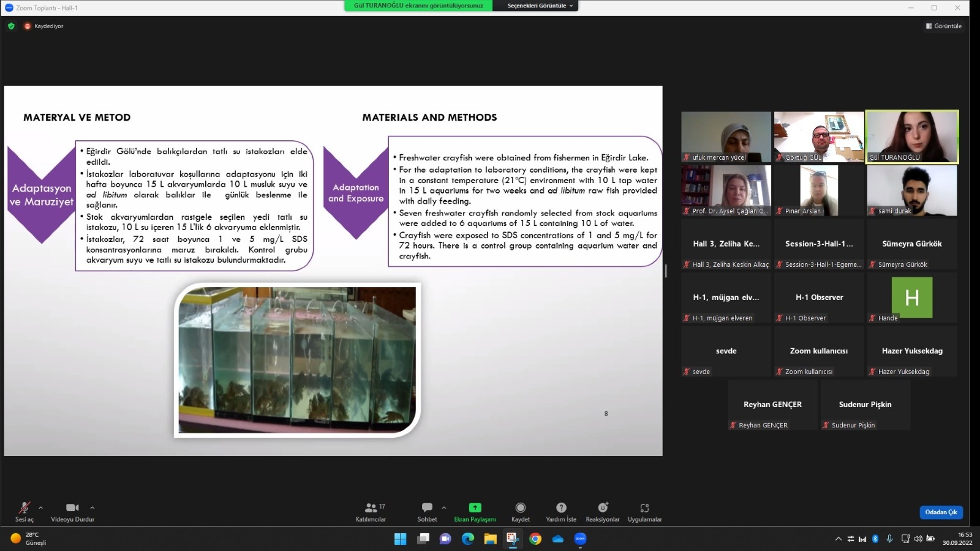Click the Zoom icon in the taskbar
Image resolution: width=980 pixels, height=551 pixels.
(581, 539)
